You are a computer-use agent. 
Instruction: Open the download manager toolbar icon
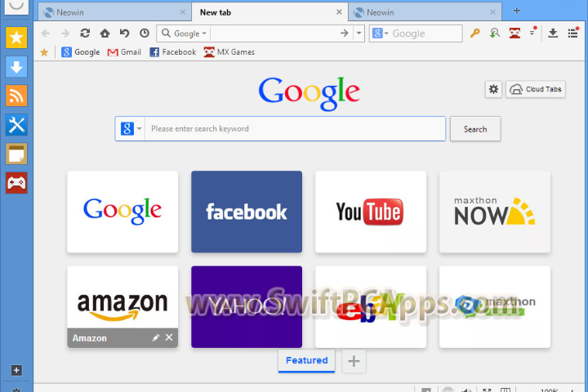553,33
